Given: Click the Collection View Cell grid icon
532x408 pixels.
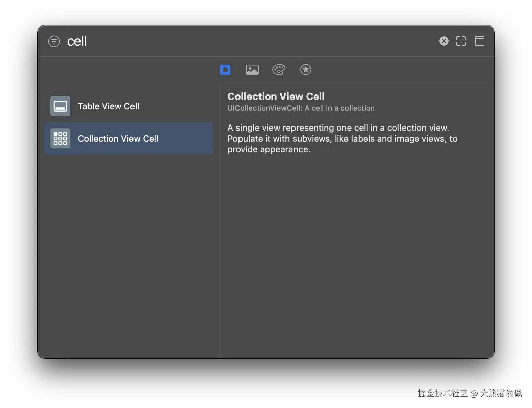Looking at the screenshot, I should click(60, 138).
